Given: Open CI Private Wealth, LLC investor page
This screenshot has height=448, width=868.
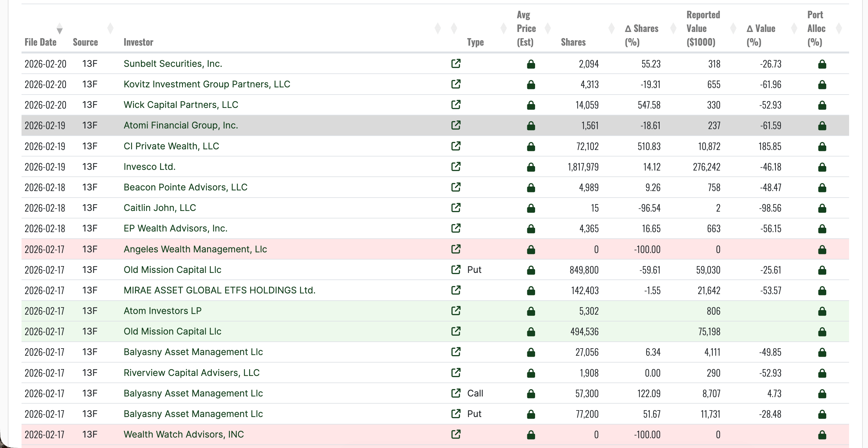Looking at the screenshot, I should pyautogui.click(x=171, y=146).
